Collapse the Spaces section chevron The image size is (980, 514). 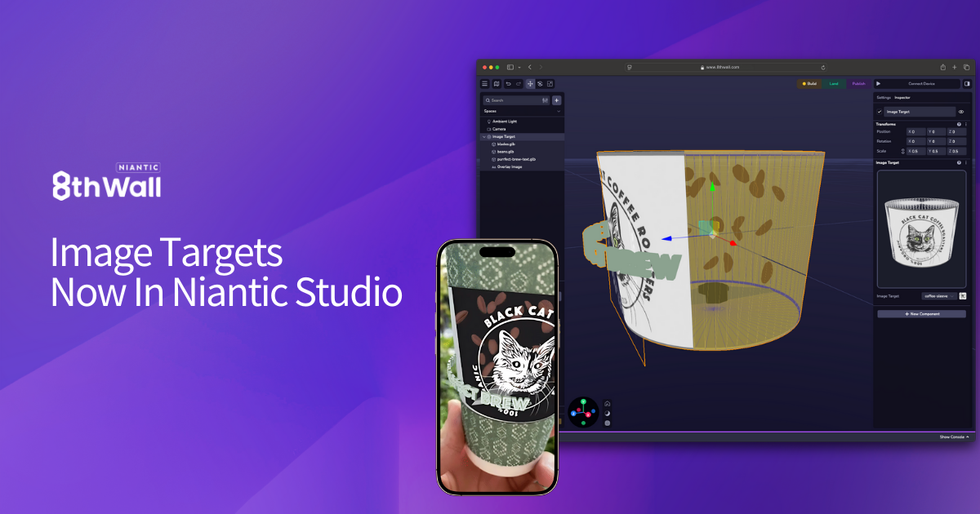pos(559,111)
